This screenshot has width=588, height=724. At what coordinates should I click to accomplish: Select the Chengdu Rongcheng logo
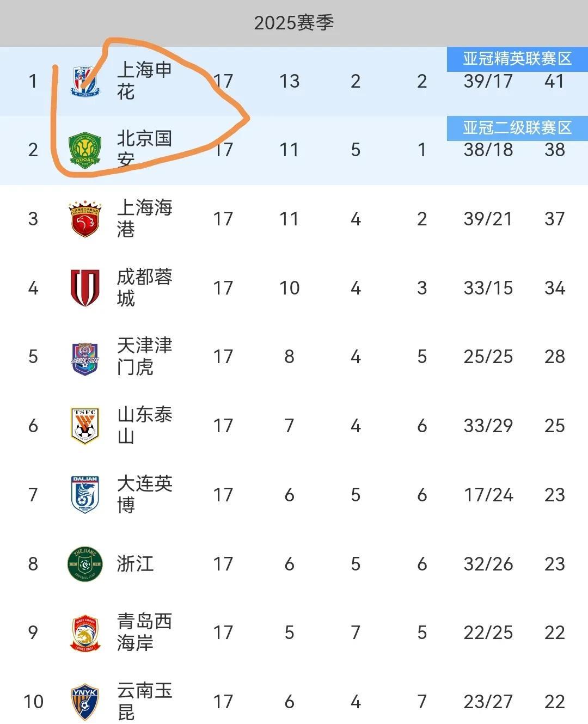pos(85,287)
